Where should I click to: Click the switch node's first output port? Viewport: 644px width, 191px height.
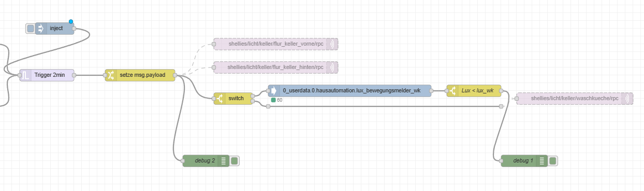[253, 95]
